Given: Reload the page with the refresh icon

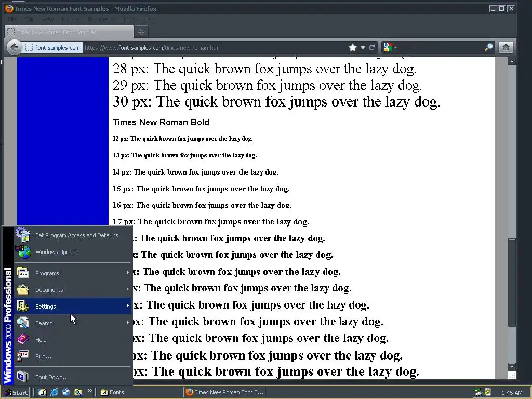Looking at the screenshot, I should 372,47.
